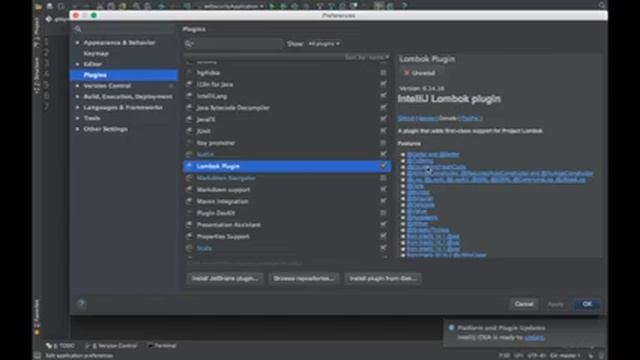Click the Uninstall button for Lombok
The image size is (640, 360).
click(419, 73)
